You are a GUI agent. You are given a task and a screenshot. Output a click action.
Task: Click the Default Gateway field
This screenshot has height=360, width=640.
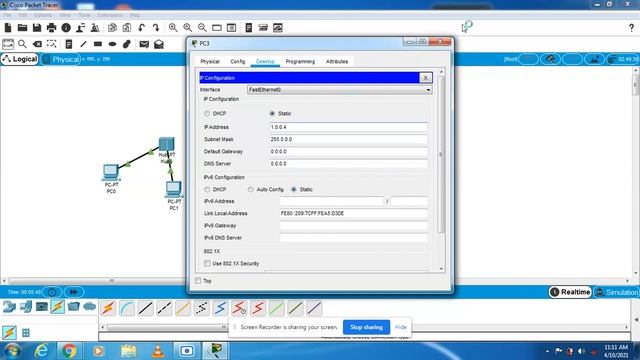349,151
